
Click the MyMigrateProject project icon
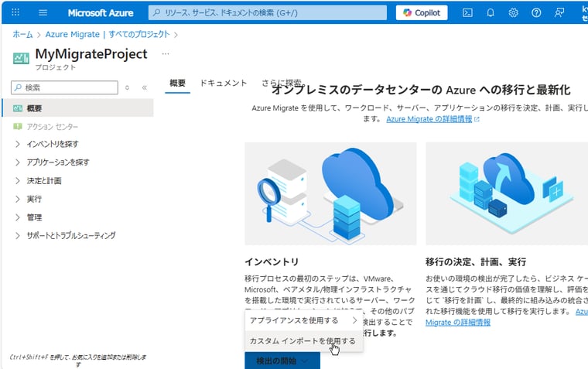(x=22, y=59)
